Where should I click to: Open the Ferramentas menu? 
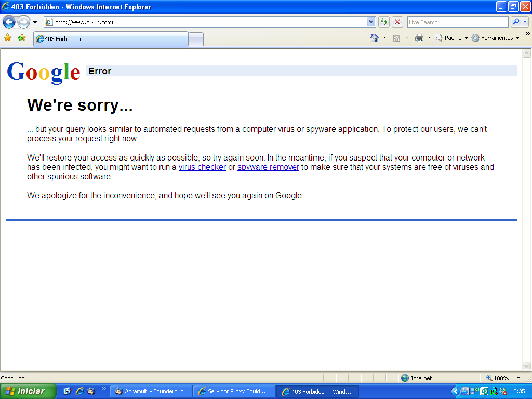coord(495,38)
